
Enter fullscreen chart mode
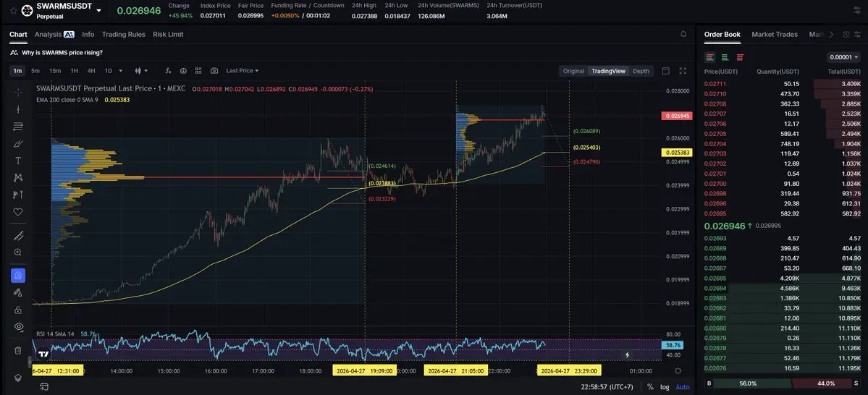coord(683,71)
